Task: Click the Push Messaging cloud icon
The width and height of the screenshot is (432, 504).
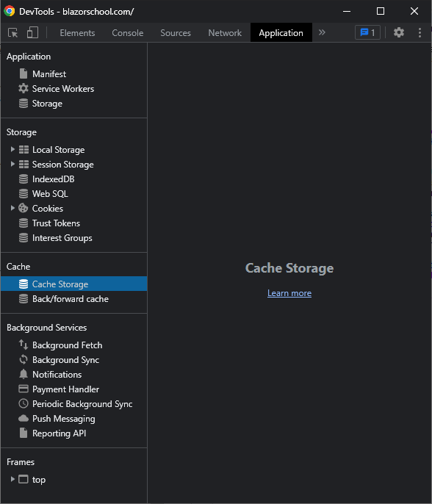Action: (x=24, y=418)
